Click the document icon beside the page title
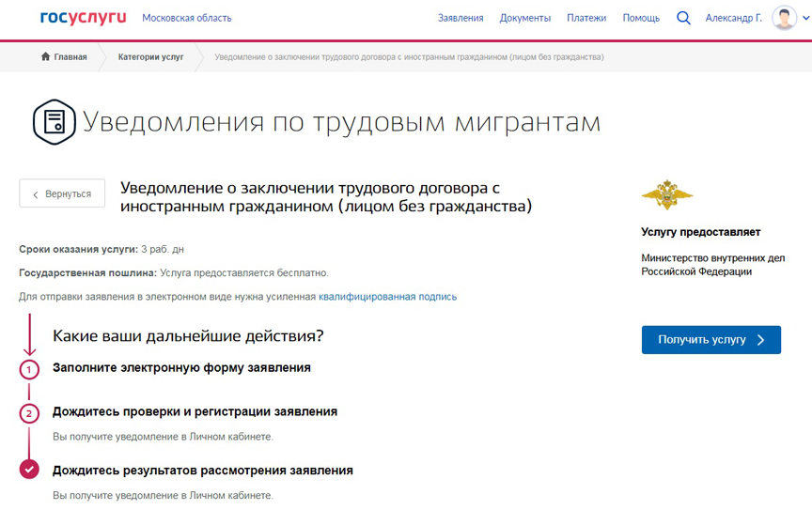This screenshot has height=510, width=812. (54, 122)
